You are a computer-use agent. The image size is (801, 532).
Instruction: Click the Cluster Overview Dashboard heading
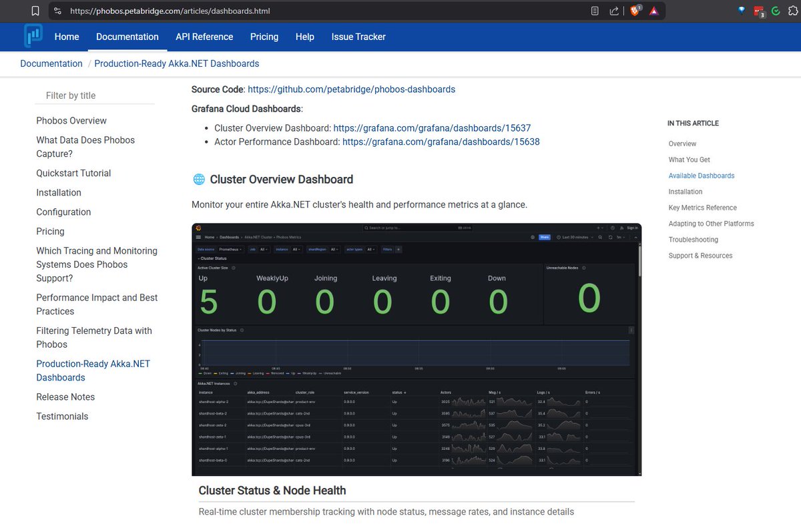point(282,180)
